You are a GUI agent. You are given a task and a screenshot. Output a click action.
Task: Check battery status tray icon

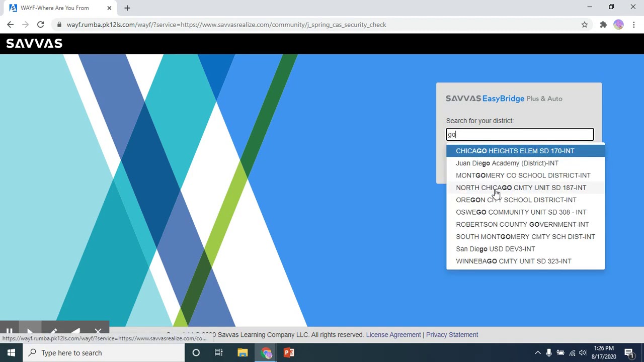coord(560,353)
